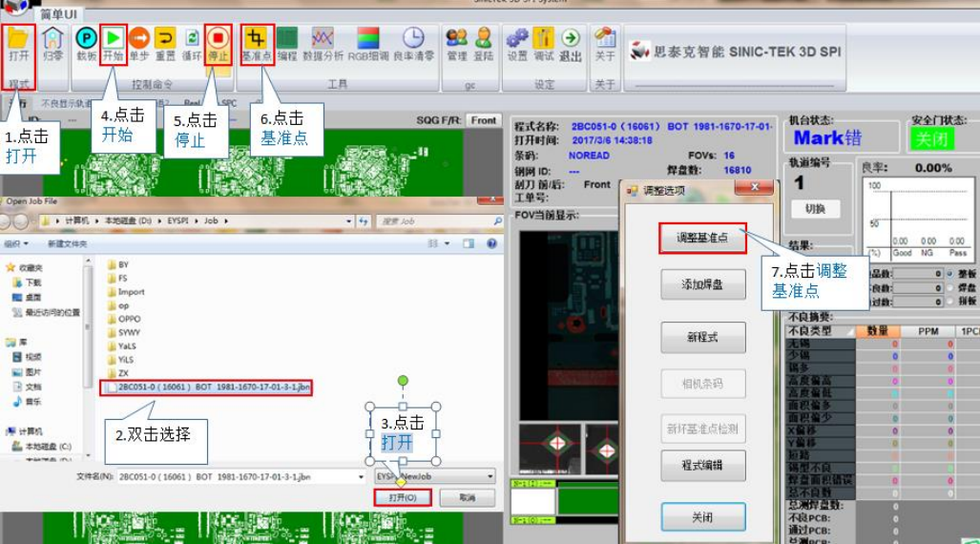
Task: Click the PPM column header in defect table
Action: click(x=928, y=331)
